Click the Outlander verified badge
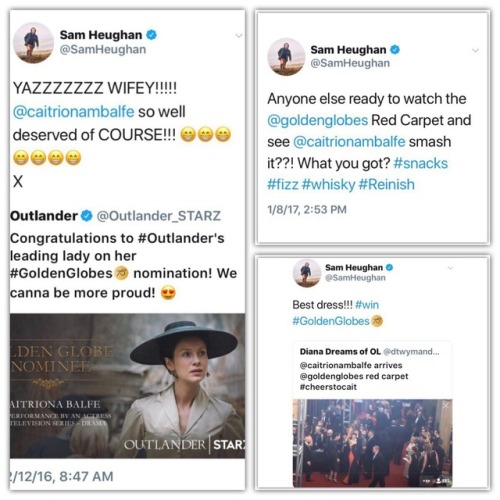500x500 pixels. pyautogui.click(x=87, y=216)
